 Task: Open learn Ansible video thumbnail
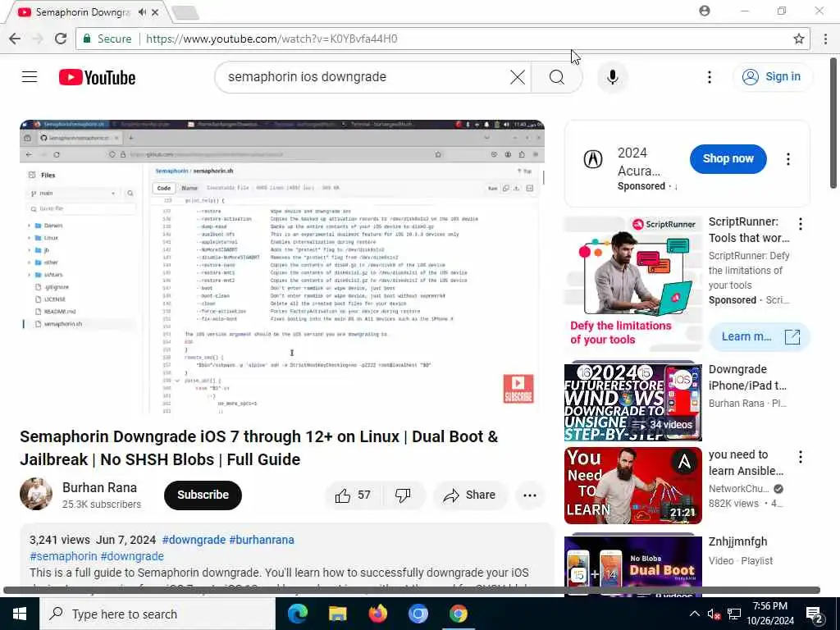coord(632,486)
